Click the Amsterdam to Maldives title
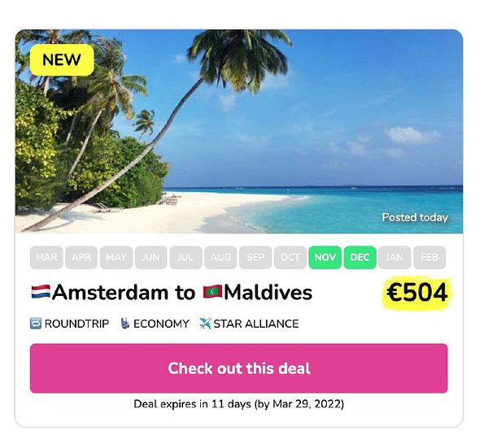The height and width of the screenshot is (448, 488). pos(171,293)
